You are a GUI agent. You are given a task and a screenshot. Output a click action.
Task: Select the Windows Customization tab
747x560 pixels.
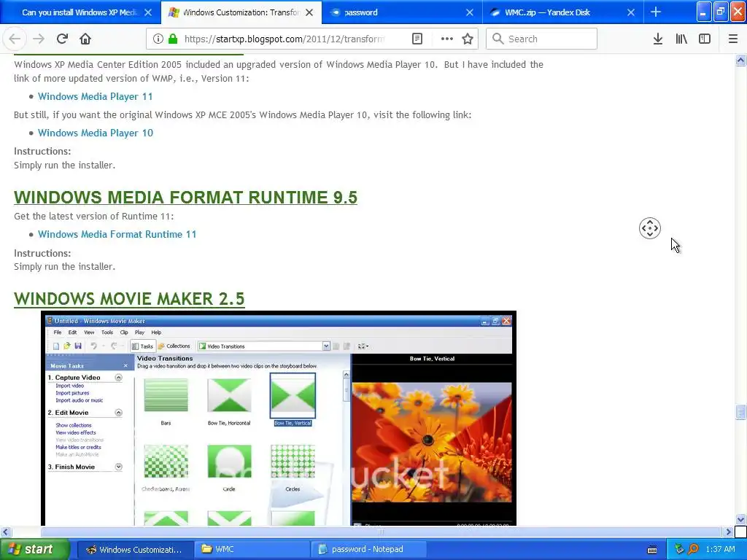coord(241,12)
